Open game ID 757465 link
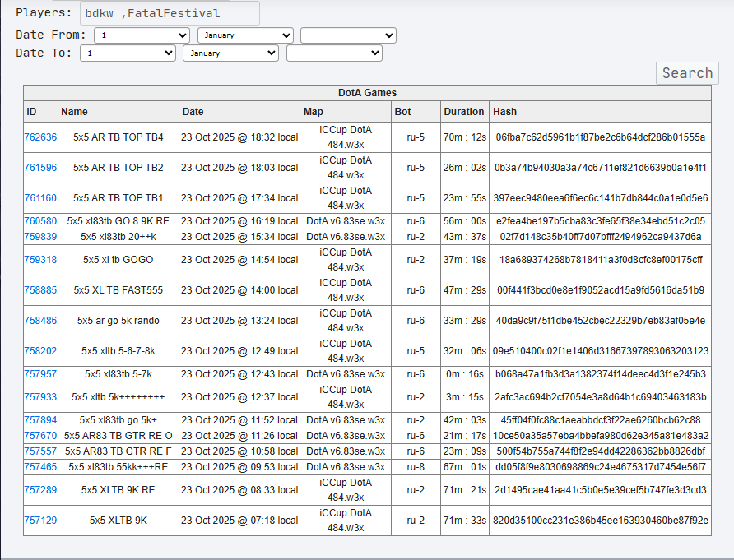Viewport: 734px width, 560px height. click(x=40, y=467)
